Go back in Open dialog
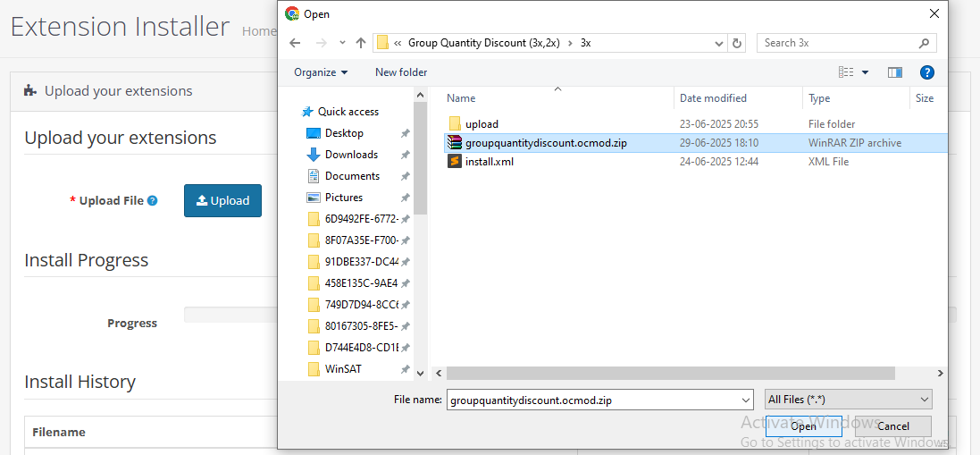Image resolution: width=980 pixels, height=455 pixels. (295, 43)
